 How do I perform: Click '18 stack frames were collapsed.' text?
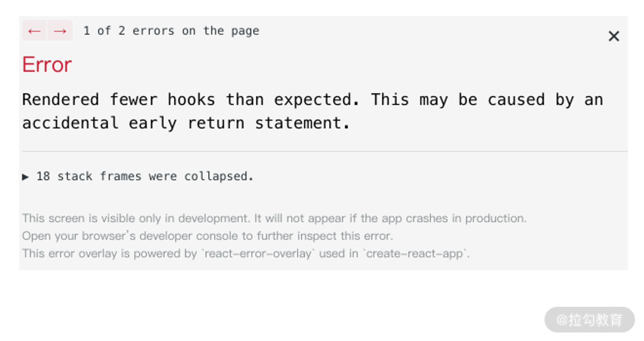pos(145,177)
